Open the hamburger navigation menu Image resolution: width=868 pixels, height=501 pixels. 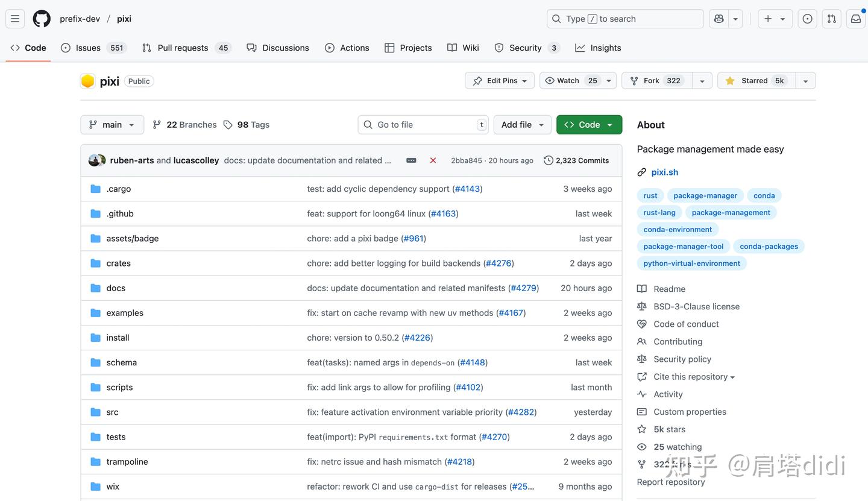coord(15,19)
